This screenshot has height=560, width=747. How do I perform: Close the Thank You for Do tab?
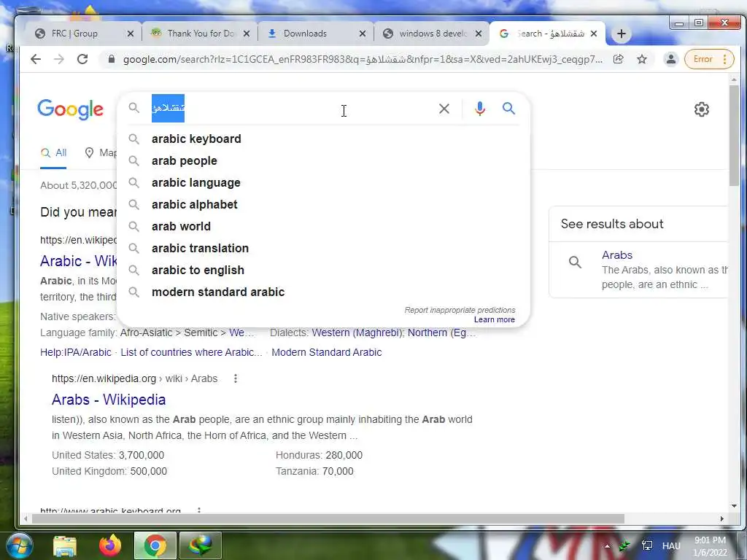pos(247,34)
